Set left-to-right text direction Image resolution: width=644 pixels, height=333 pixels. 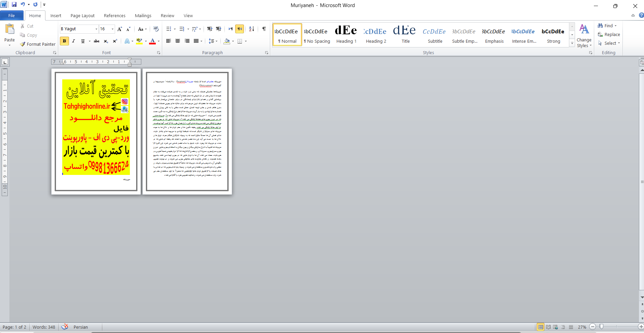231,29
